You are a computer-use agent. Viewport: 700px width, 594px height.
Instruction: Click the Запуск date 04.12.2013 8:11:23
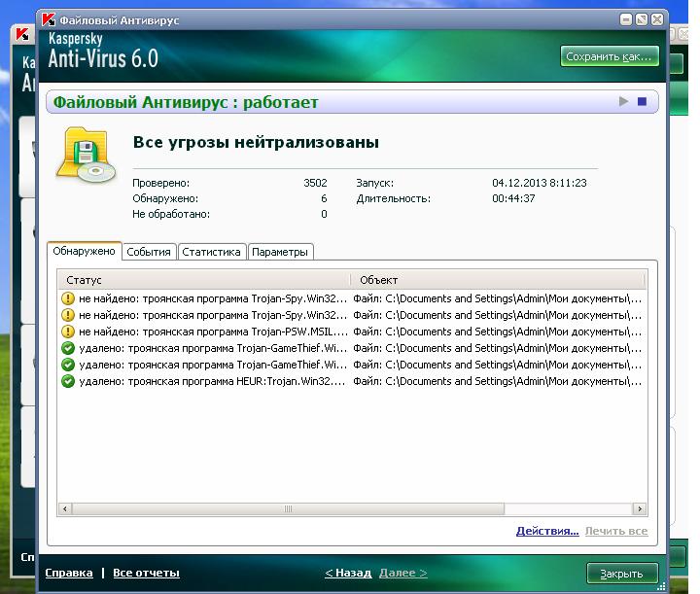point(540,183)
